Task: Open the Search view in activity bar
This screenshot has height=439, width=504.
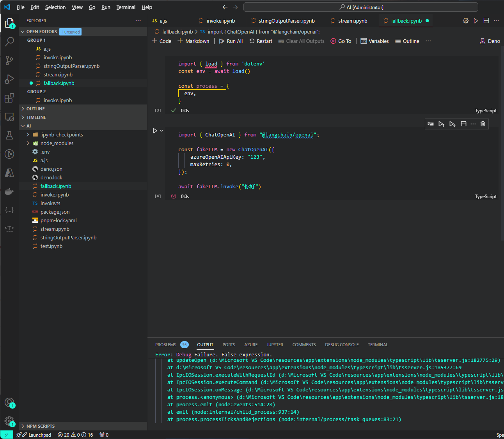Action: coord(9,42)
